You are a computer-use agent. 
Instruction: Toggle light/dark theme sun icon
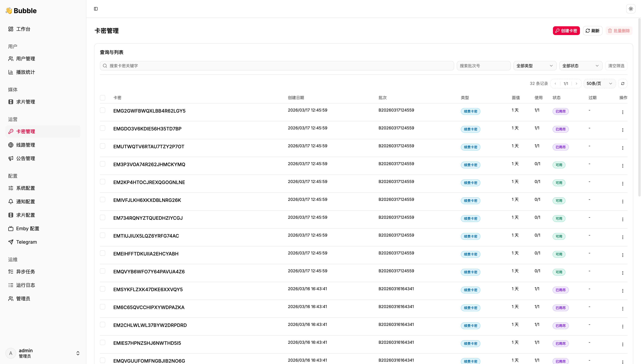pos(631,9)
